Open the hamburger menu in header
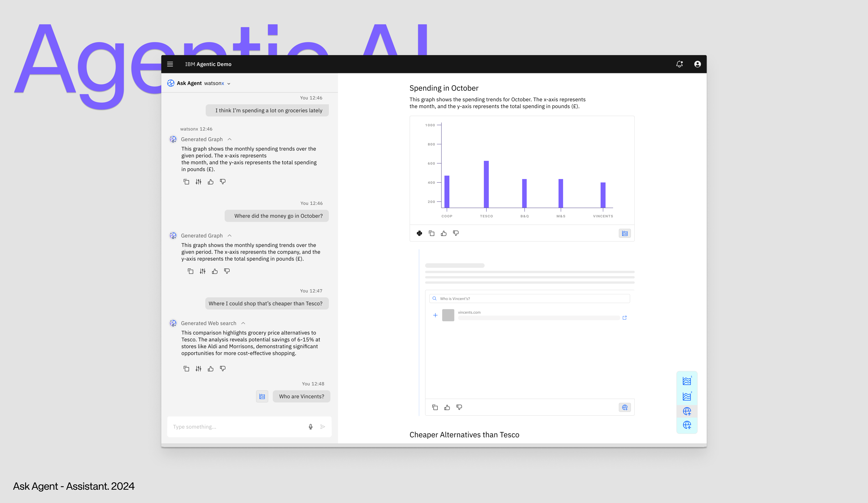The height and width of the screenshot is (503, 868). [170, 64]
